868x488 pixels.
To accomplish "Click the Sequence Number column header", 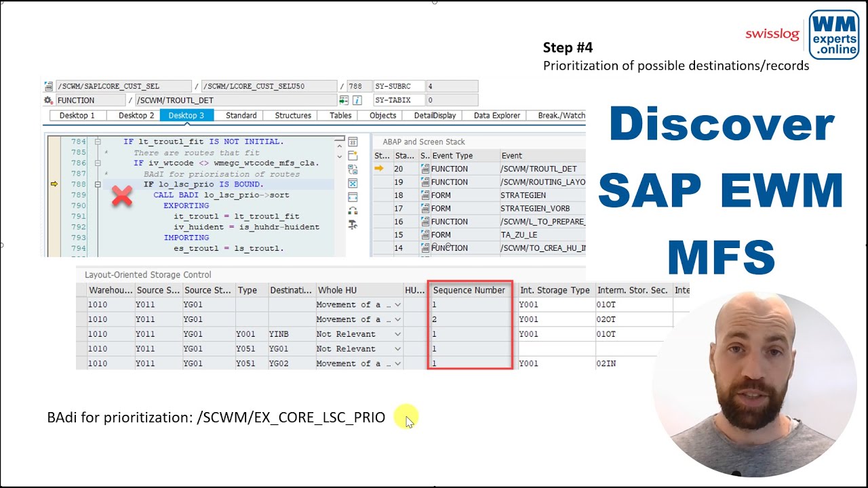I will [x=470, y=290].
